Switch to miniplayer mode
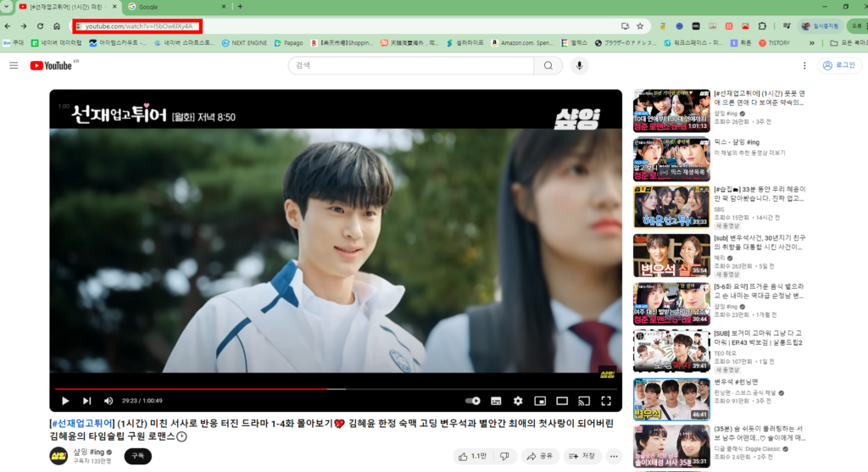868x472 pixels. point(540,401)
